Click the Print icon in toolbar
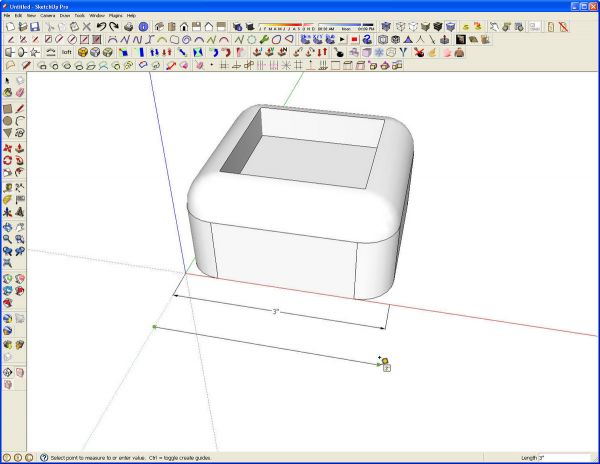This screenshot has height=464, width=600. click(129, 26)
